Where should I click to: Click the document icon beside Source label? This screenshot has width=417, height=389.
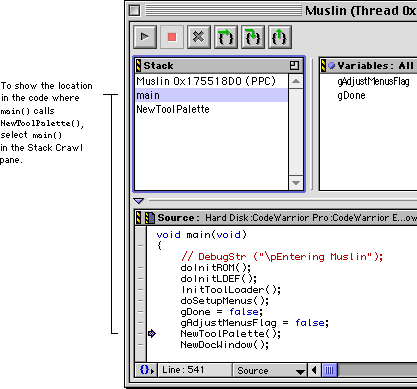[150, 218]
